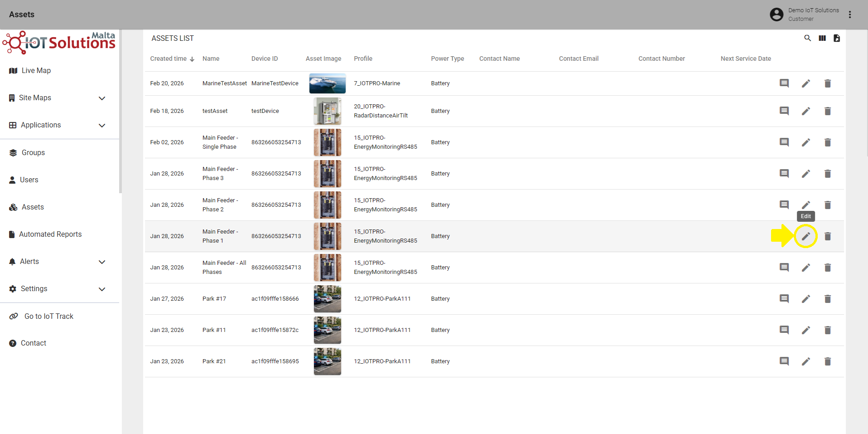The image size is (868, 434).
Task: Sort by Profile column header
Action: click(363, 59)
